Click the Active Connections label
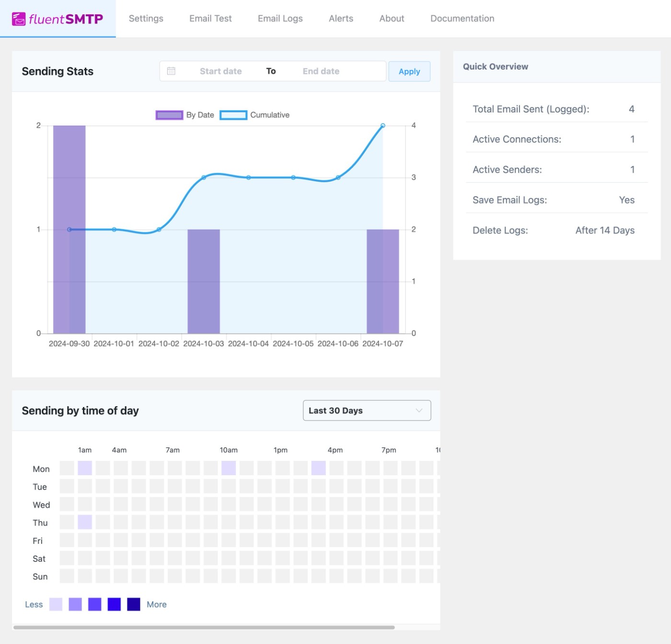 (517, 139)
